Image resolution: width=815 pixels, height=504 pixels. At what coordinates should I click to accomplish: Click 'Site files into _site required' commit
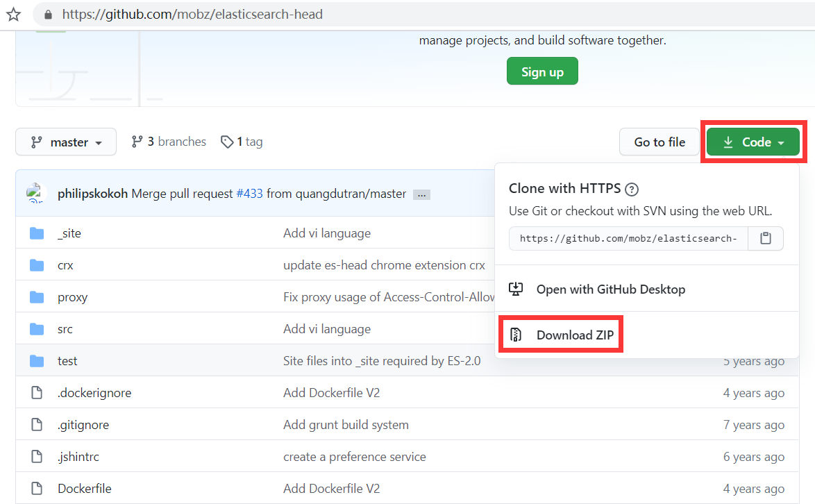[382, 361]
